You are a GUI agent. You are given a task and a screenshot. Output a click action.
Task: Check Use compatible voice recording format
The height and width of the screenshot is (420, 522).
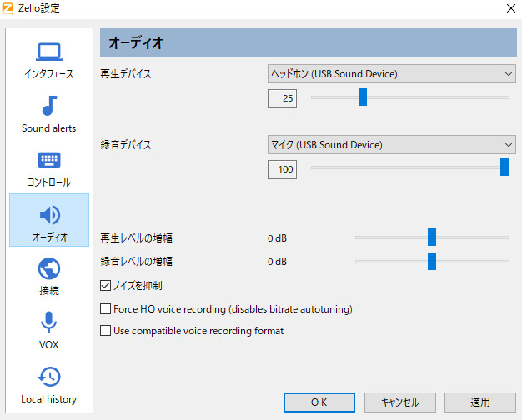[x=105, y=331]
